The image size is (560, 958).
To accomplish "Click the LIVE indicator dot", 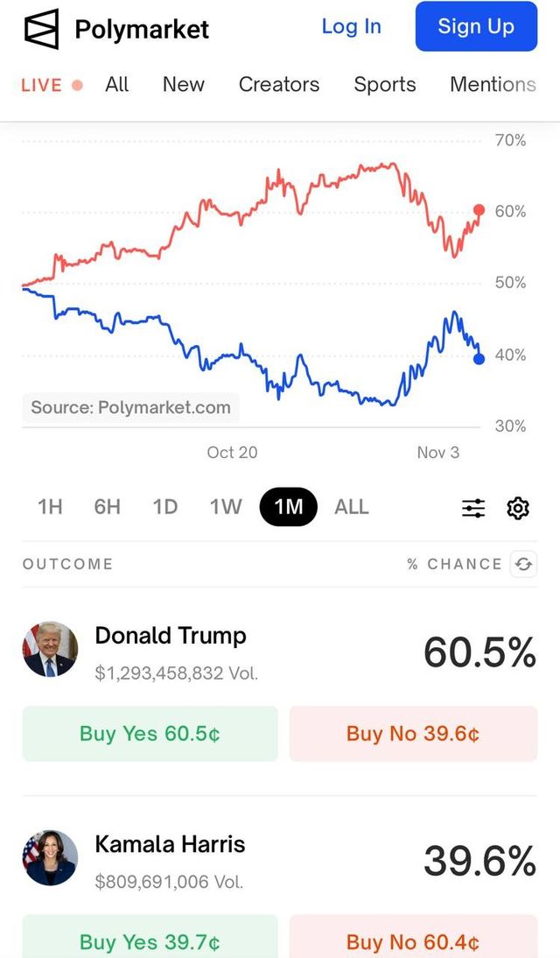I will [77, 85].
